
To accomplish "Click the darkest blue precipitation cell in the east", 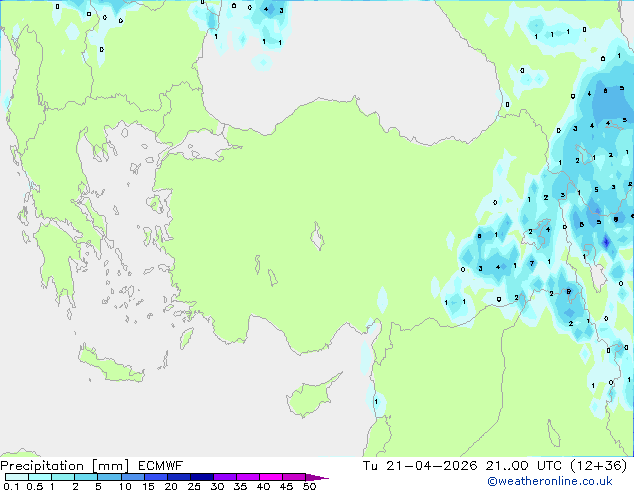I will [606, 242].
